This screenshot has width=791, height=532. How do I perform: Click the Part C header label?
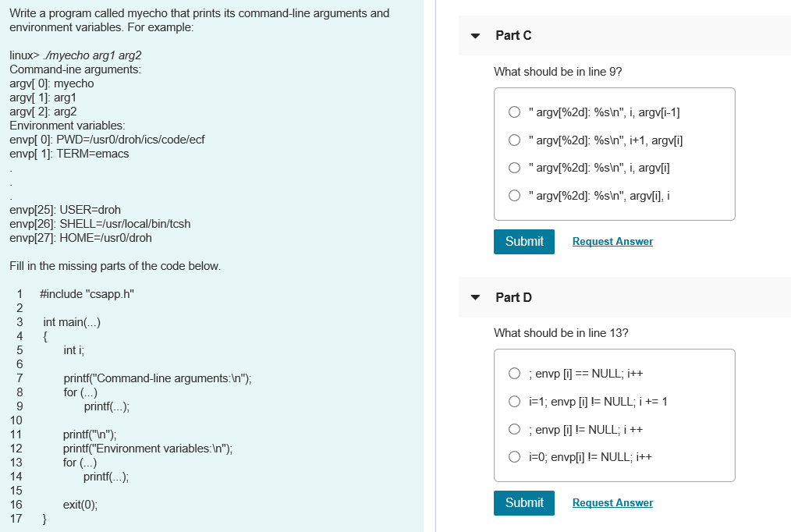coord(513,35)
